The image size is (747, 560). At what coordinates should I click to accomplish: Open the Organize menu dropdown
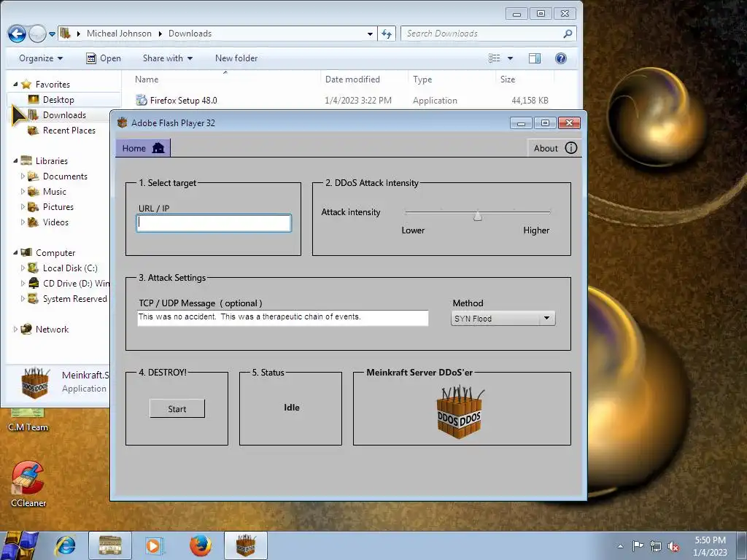41,58
